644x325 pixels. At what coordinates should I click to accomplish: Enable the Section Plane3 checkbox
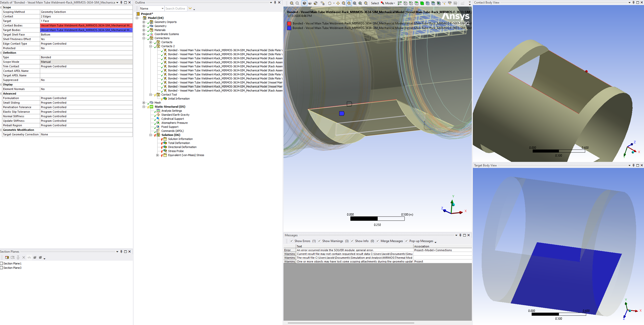tap(2, 268)
